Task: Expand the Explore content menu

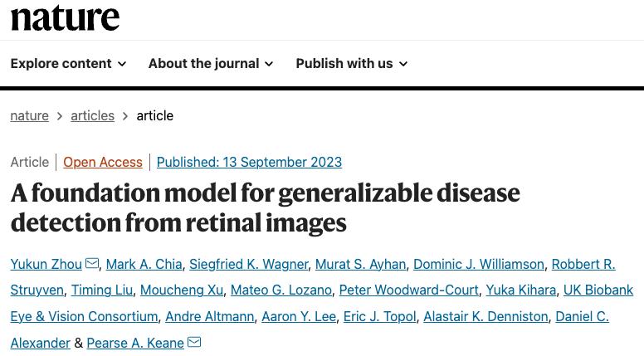Action: pyautogui.click(x=68, y=63)
